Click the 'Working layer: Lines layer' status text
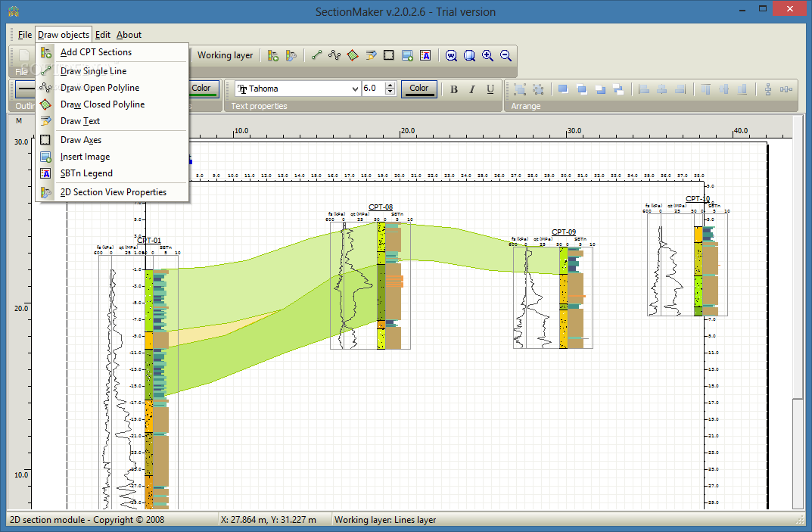The image size is (812, 532). coord(385,520)
